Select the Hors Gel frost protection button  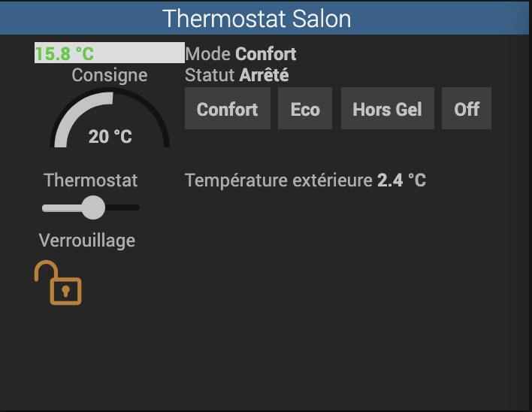[x=387, y=109]
